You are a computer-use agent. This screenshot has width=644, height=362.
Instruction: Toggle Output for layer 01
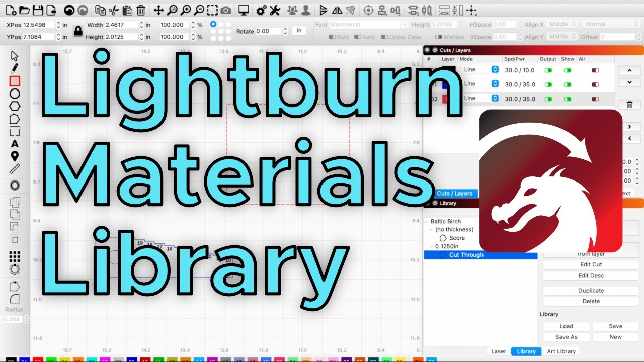(548, 84)
